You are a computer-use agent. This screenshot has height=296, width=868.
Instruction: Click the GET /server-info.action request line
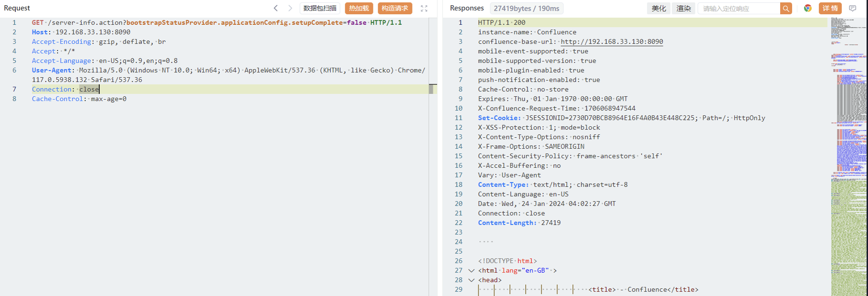tap(217, 22)
